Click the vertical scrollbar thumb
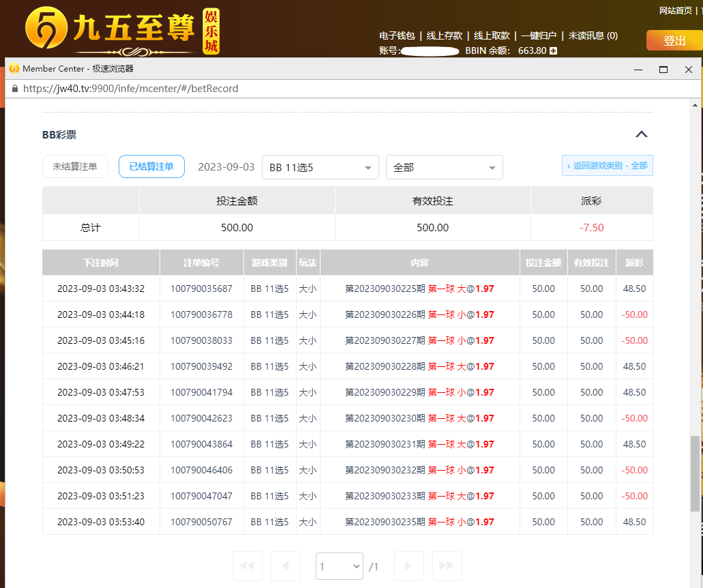Screen dimensions: 703x588 [x=695, y=473]
